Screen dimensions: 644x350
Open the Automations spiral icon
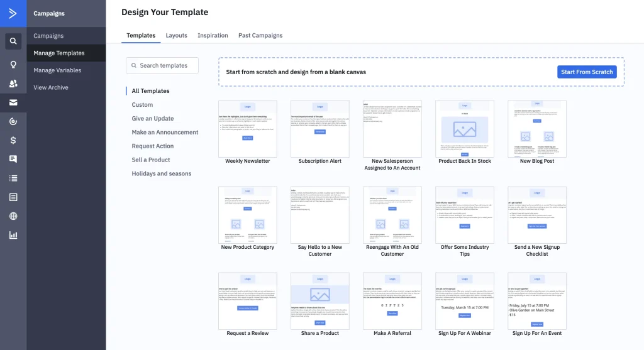point(13,121)
